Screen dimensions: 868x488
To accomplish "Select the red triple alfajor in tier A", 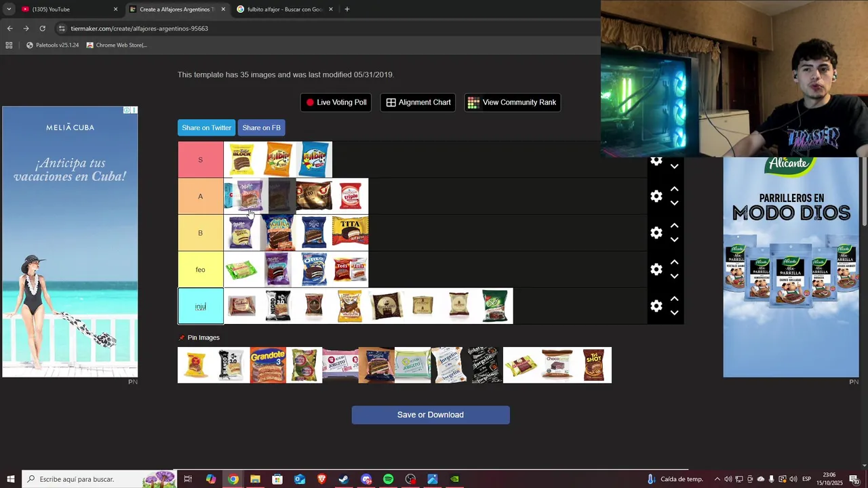I will (350, 196).
